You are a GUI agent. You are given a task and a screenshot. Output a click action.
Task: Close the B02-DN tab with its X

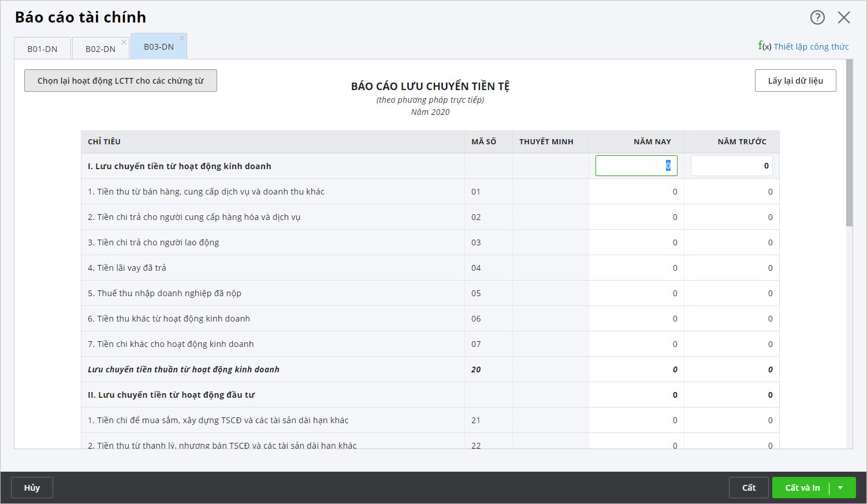click(124, 42)
